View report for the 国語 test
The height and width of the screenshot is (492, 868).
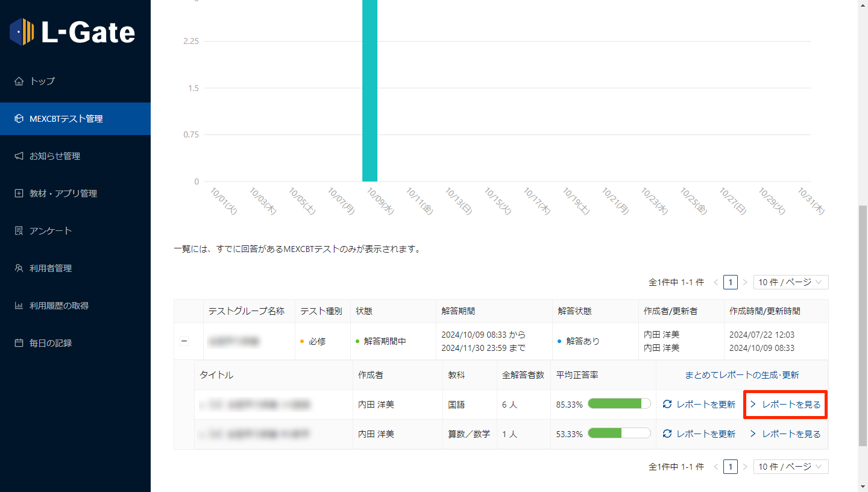(785, 405)
